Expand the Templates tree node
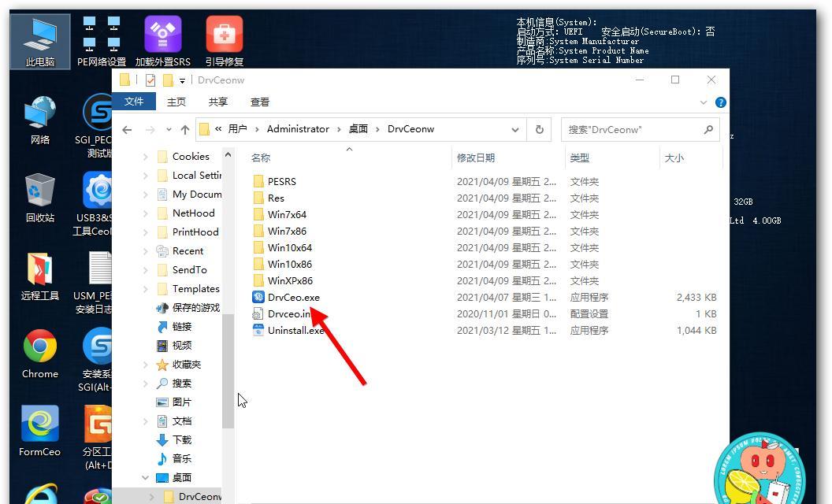This screenshot has width=832, height=504. [x=146, y=288]
